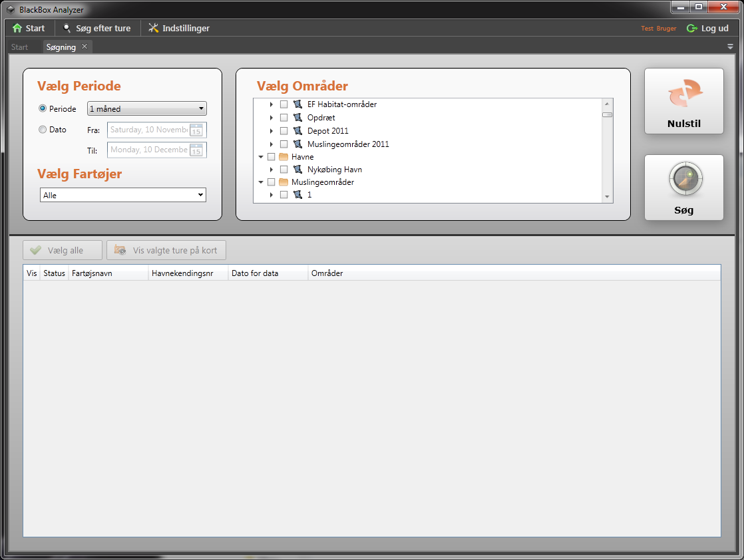Check the Opdræt checkbox

coord(283,118)
